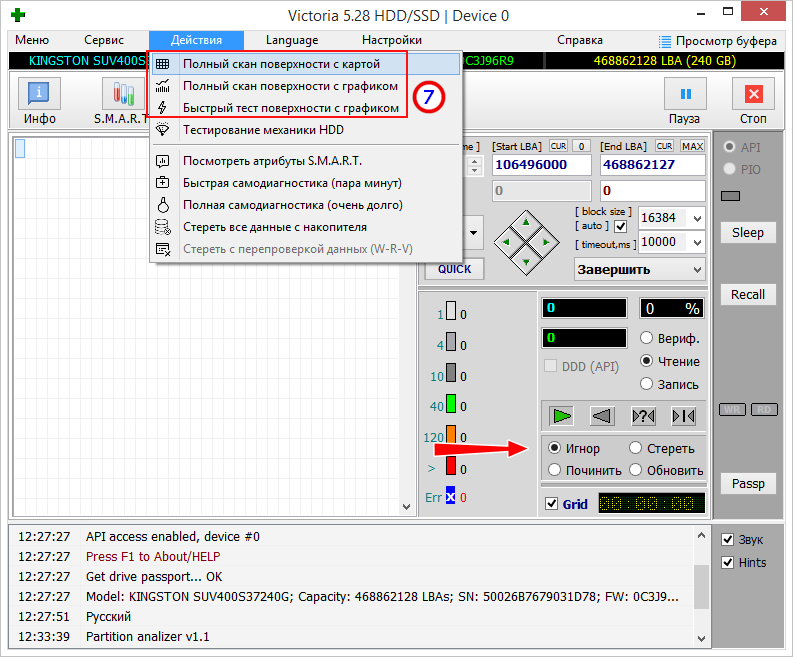793x657 pixels.
Task: Click the CUR button beside Start LBA
Action: (x=558, y=146)
